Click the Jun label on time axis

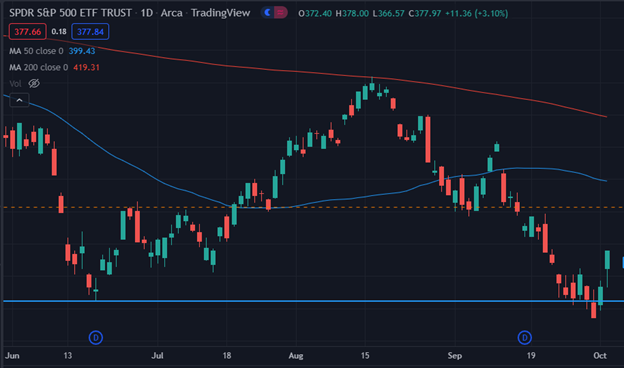tap(12, 356)
